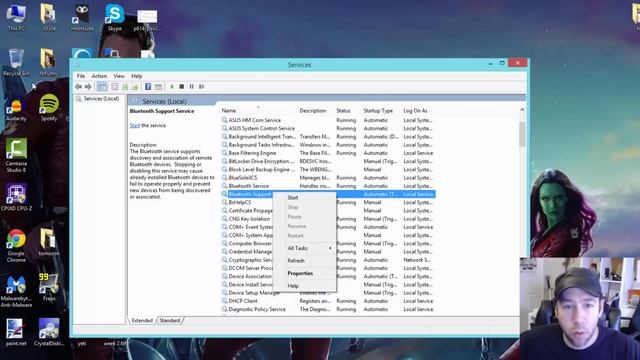The image size is (640, 360).
Task: Open paint.net desktop icon
Action: pyautogui.click(x=16, y=332)
